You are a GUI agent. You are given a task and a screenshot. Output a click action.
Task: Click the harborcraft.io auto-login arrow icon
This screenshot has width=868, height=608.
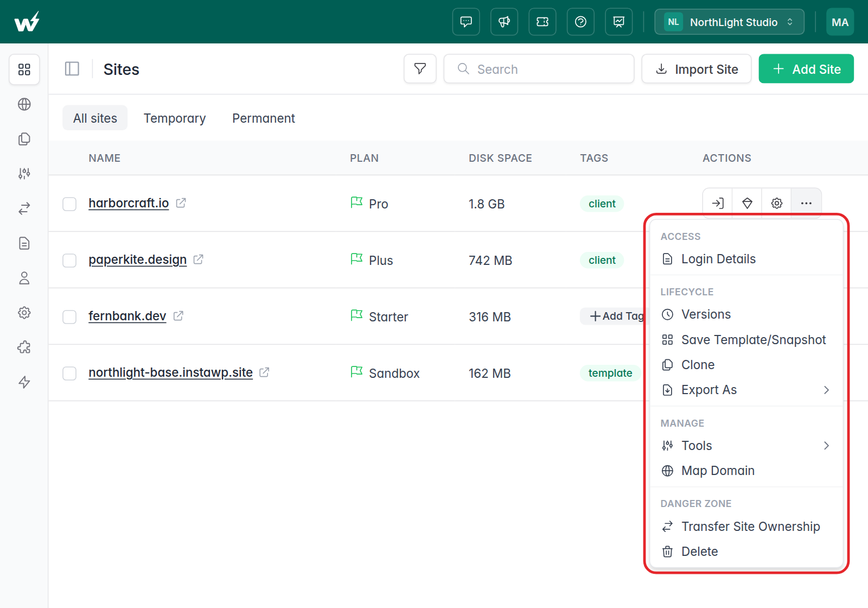(x=718, y=203)
